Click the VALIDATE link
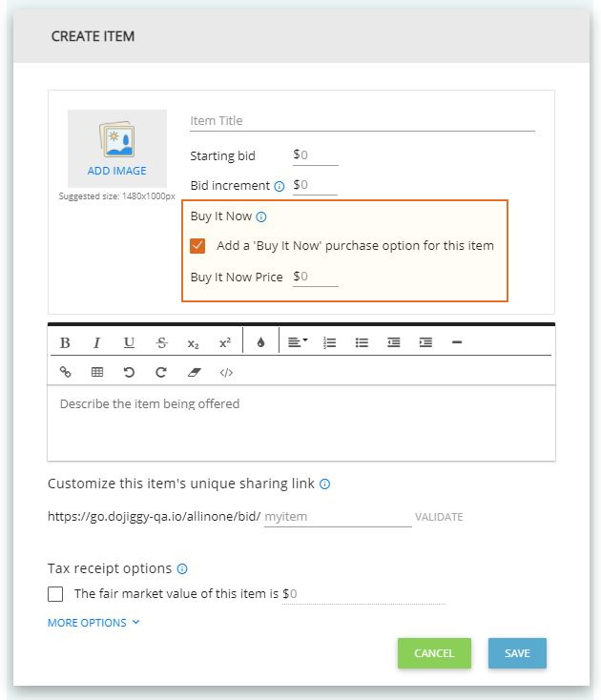 [439, 517]
